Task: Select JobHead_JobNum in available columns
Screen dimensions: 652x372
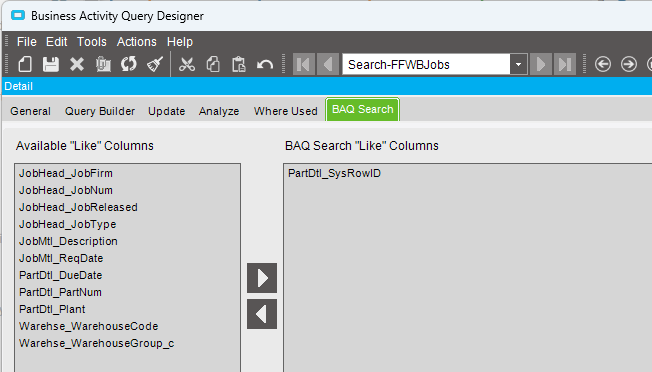Action: [66, 190]
